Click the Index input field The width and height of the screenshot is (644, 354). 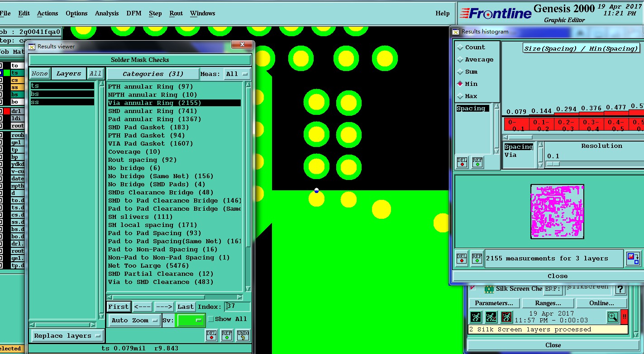pos(238,307)
